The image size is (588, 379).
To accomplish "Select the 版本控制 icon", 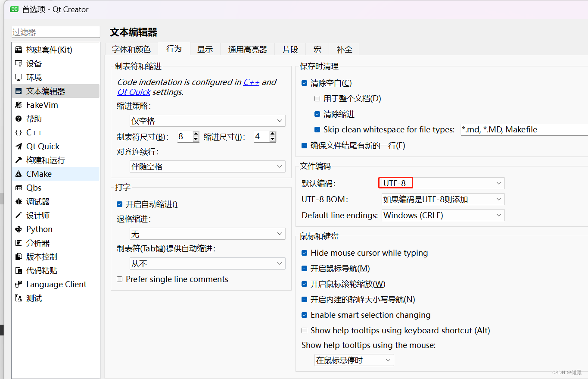I will (x=19, y=257).
